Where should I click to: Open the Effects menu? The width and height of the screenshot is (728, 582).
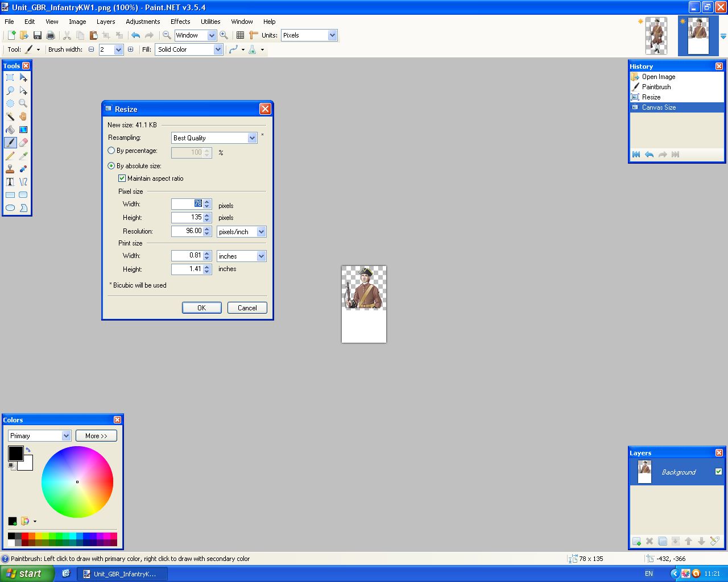(x=180, y=22)
